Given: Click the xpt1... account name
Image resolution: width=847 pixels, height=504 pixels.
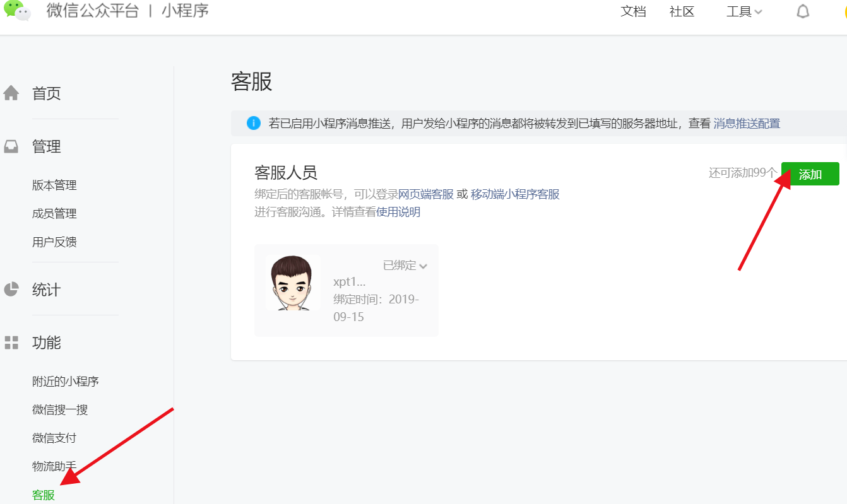Looking at the screenshot, I should [x=350, y=282].
